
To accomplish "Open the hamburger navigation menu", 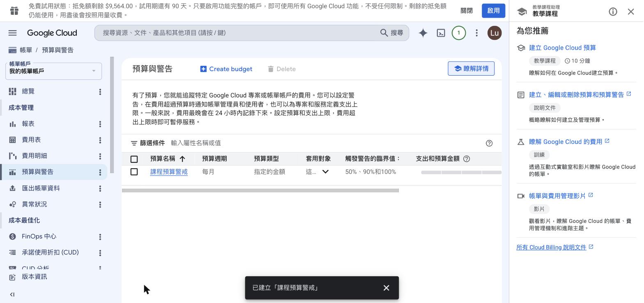I will [x=12, y=33].
